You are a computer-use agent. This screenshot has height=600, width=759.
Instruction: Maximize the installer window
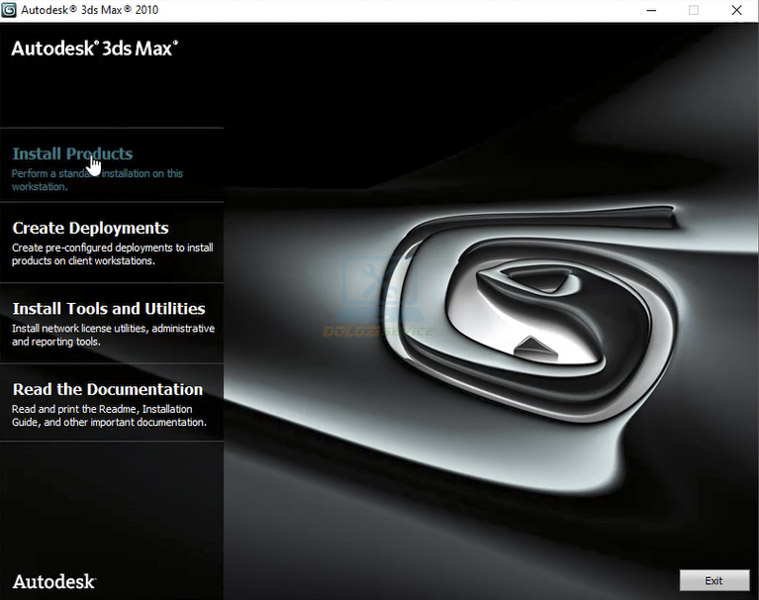pyautogui.click(x=694, y=10)
